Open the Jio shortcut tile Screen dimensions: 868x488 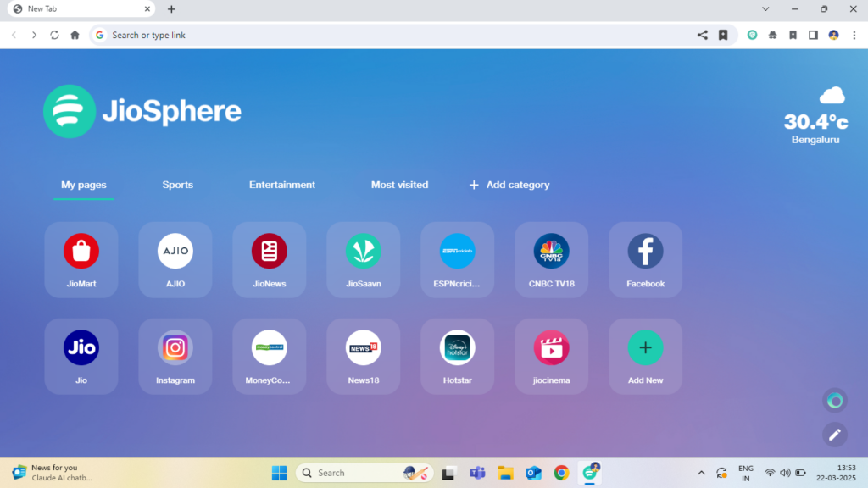[81, 357]
